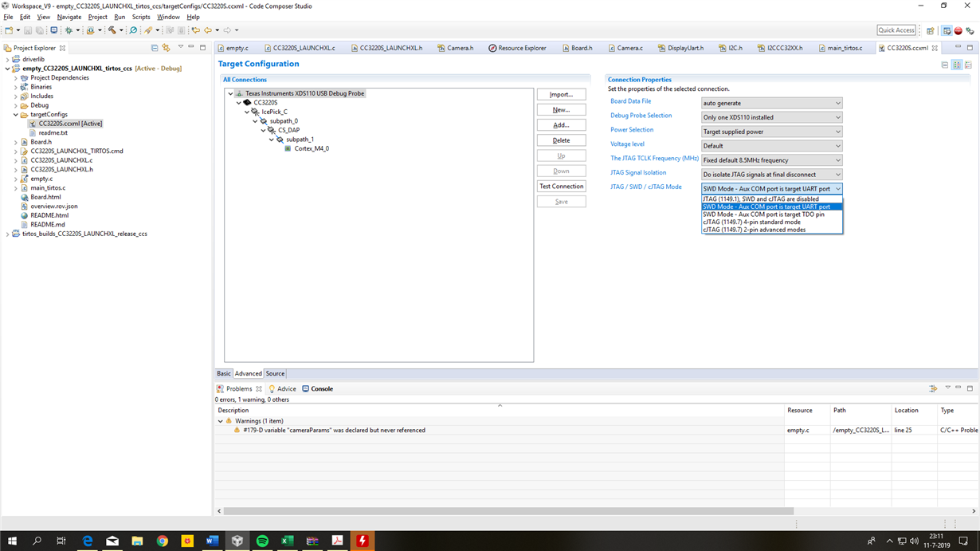The height and width of the screenshot is (551, 980).
Task: Open the Power Selection dropdown
Action: point(770,129)
